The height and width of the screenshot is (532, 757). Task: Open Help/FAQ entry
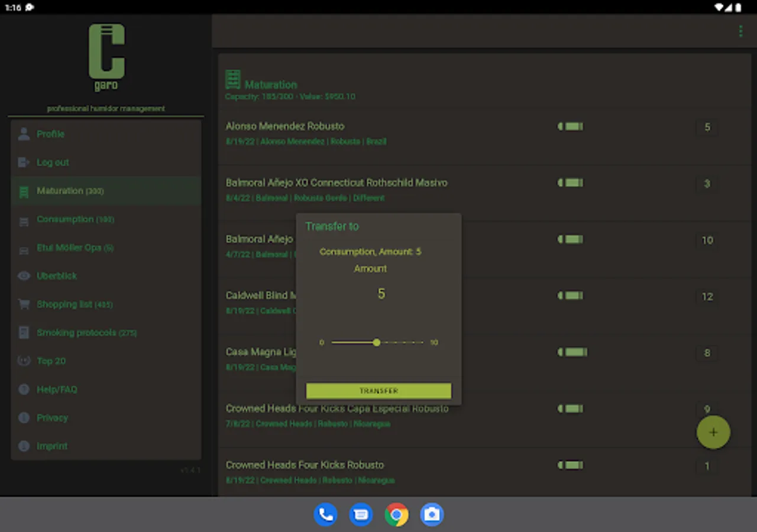click(106, 390)
